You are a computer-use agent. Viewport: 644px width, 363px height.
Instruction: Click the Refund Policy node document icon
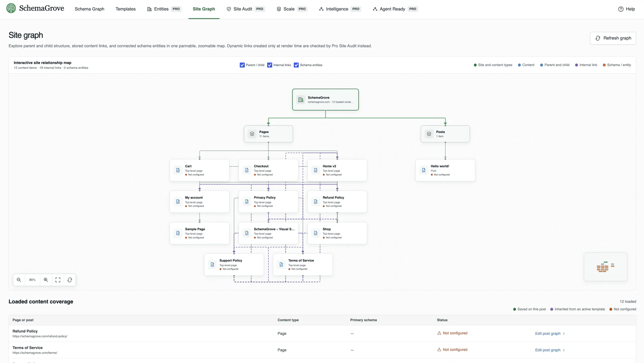pos(315,202)
